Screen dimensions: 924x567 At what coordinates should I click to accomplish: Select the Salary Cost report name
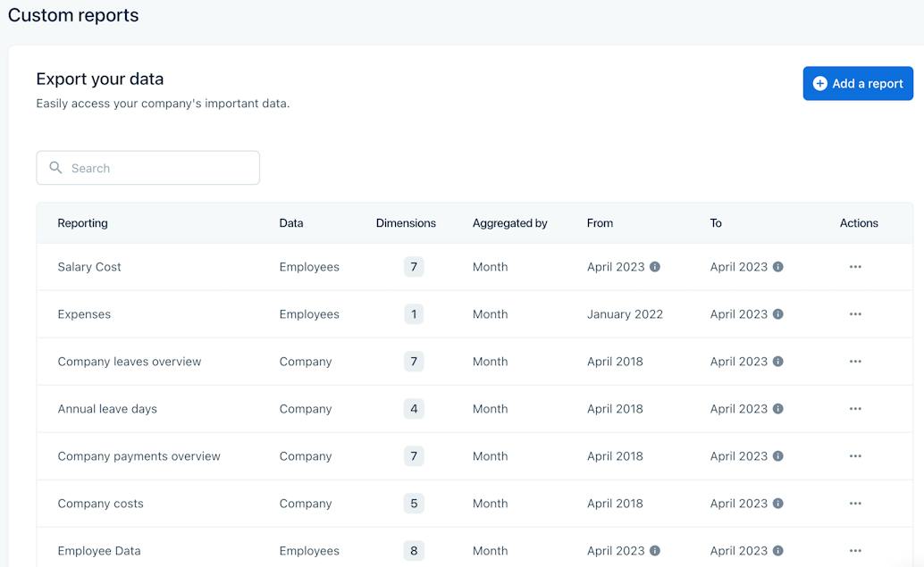point(89,267)
